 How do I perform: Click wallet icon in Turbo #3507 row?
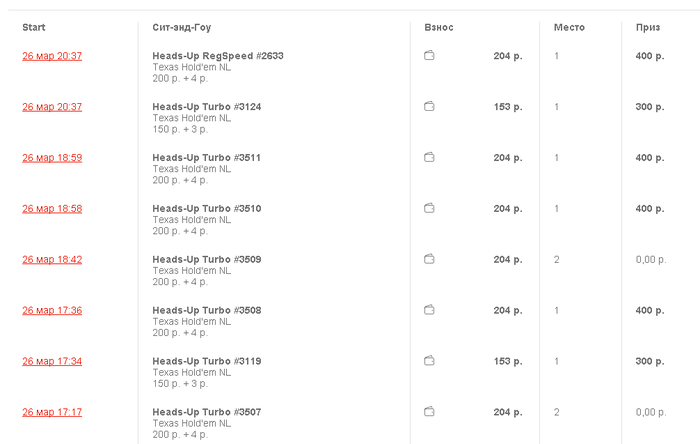tap(429, 411)
